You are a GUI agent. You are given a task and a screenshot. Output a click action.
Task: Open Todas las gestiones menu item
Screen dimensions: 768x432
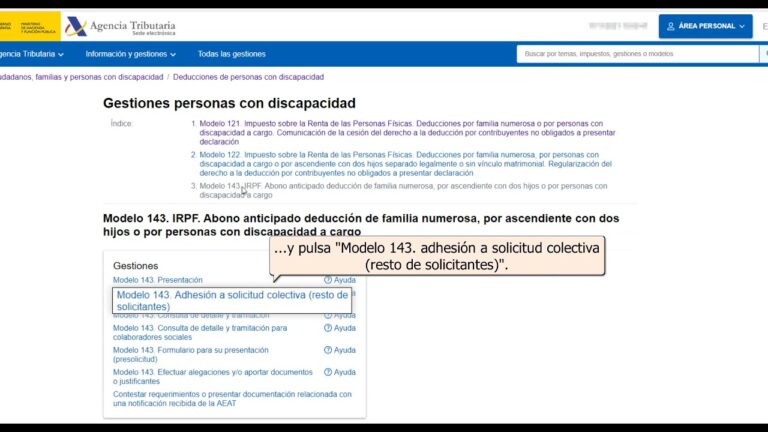pos(231,54)
